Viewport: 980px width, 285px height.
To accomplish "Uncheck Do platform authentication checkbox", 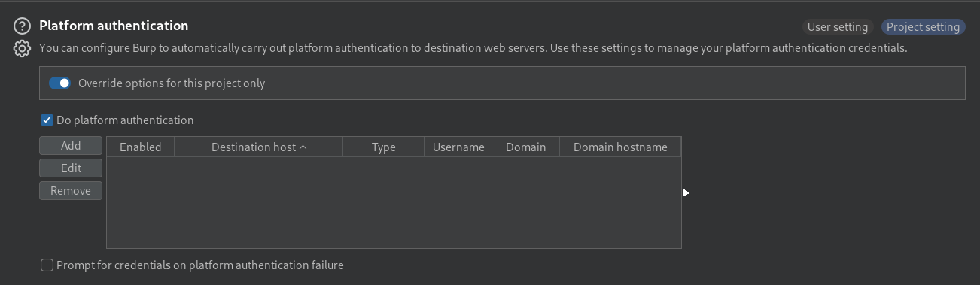I will pos(47,120).
